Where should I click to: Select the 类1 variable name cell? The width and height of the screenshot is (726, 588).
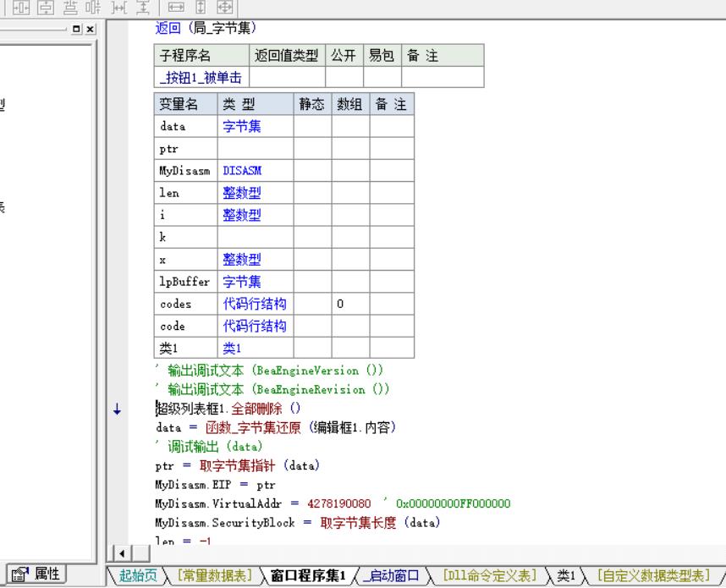tap(185, 349)
